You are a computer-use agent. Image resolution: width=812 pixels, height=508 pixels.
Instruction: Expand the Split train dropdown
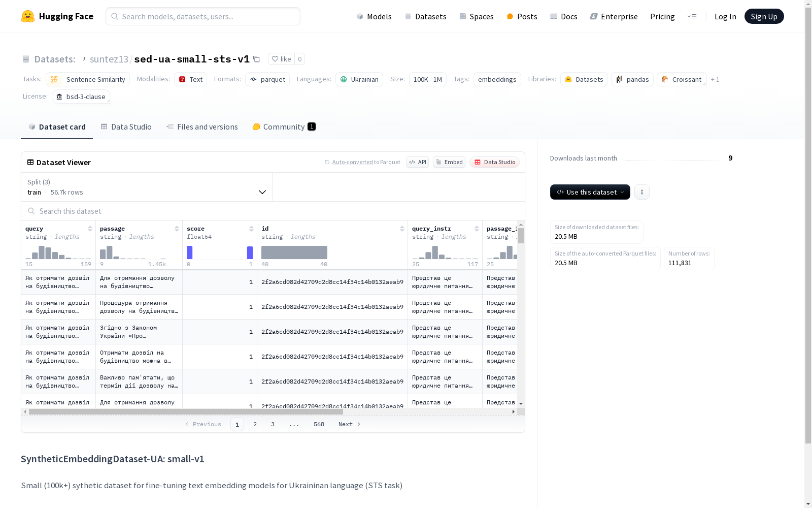[147, 187]
